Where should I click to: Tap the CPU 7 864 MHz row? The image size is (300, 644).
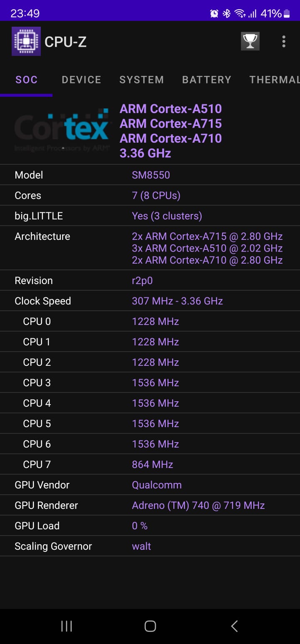tap(150, 464)
